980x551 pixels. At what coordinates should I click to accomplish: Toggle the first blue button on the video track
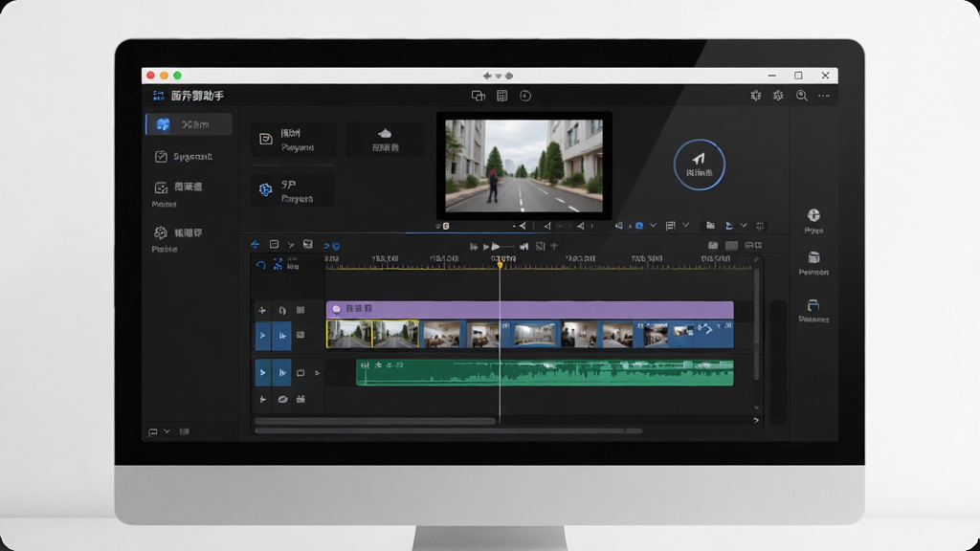[x=262, y=336]
